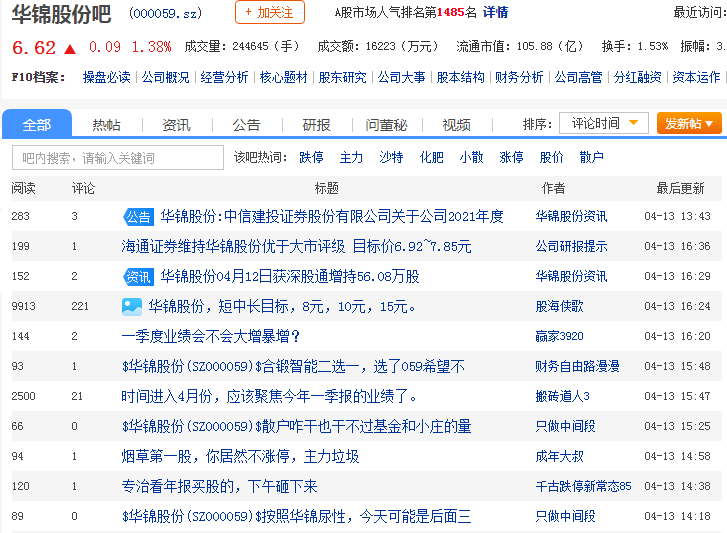Image resolution: width=727 pixels, height=533 pixels.
Task: Click the 发新帖 button
Action: point(689,123)
